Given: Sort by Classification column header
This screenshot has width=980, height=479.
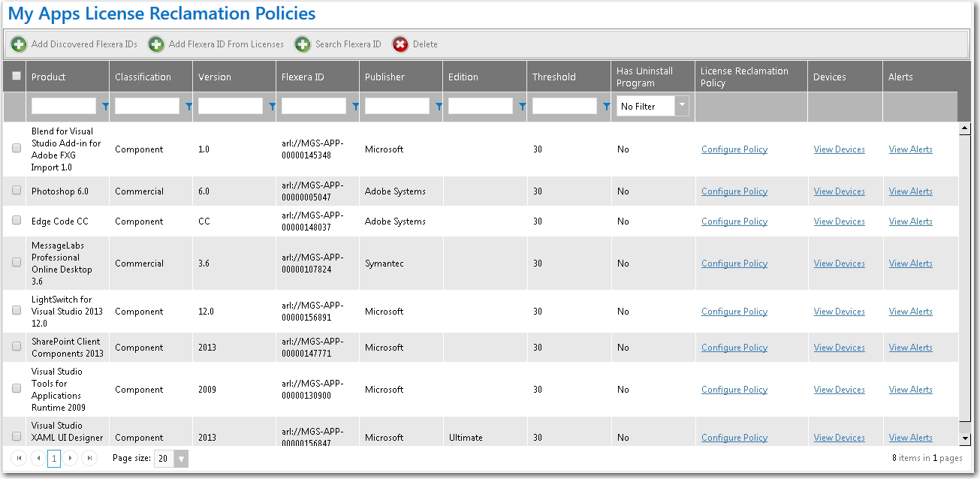Looking at the screenshot, I should coord(143,77).
